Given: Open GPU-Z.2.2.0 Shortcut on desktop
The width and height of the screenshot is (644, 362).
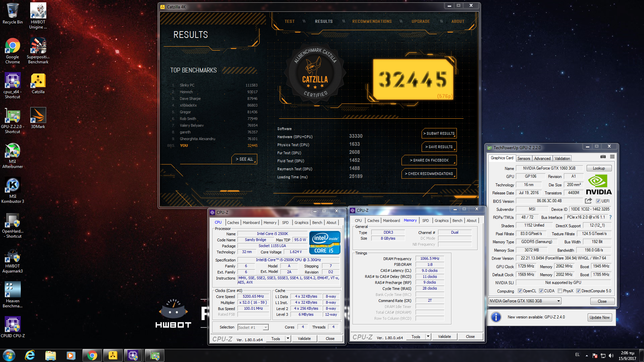Looking at the screenshot, I should (13, 120).
